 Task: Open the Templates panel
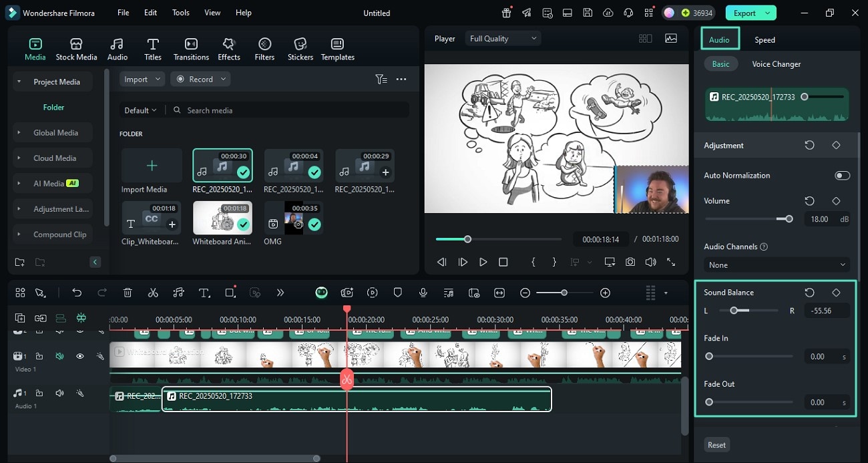click(338, 49)
